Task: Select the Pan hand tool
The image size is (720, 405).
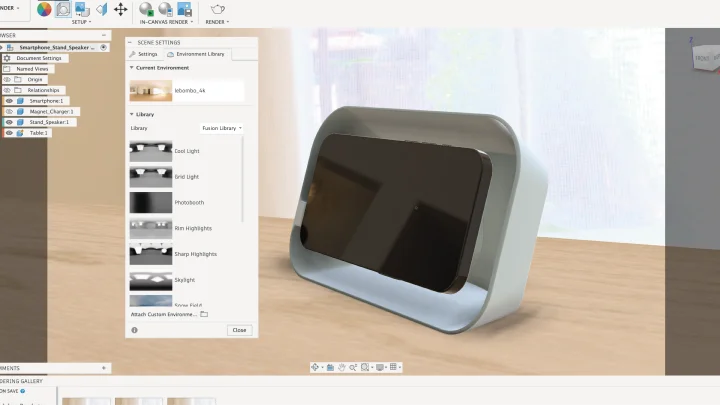Action: pyautogui.click(x=342, y=367)
